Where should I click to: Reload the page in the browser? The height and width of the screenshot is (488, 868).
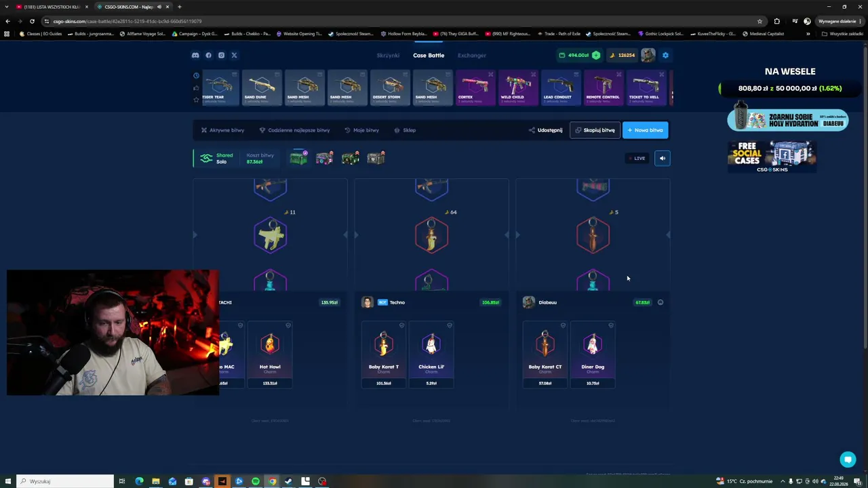[32, 21]
